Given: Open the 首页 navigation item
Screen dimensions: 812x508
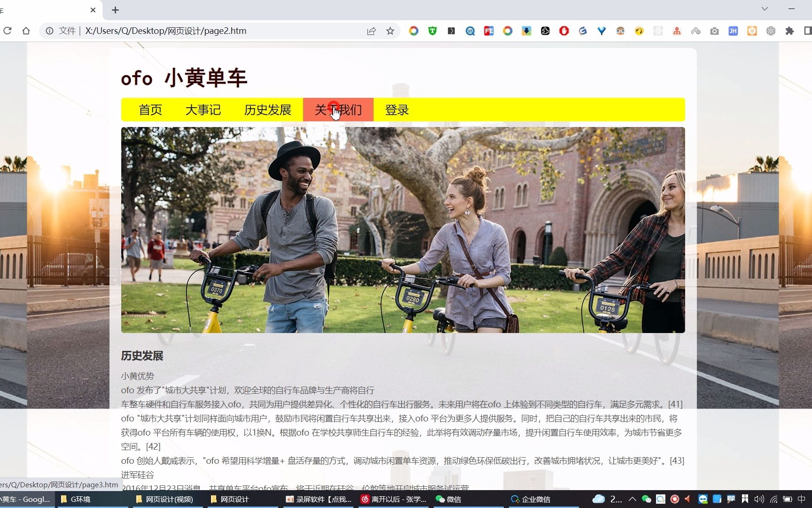Looking at the screenshot, I should pyautogui.click(x=150, y=110).
